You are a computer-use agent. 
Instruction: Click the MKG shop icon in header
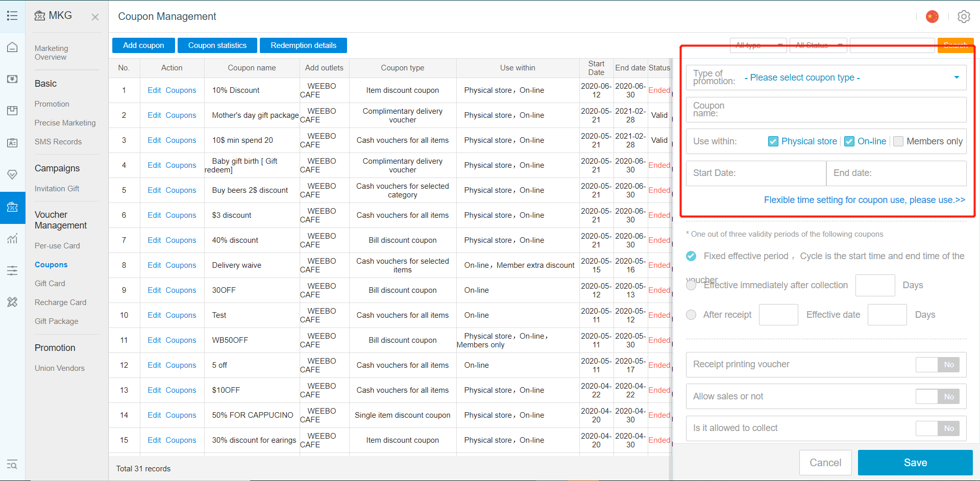(40, 16)
